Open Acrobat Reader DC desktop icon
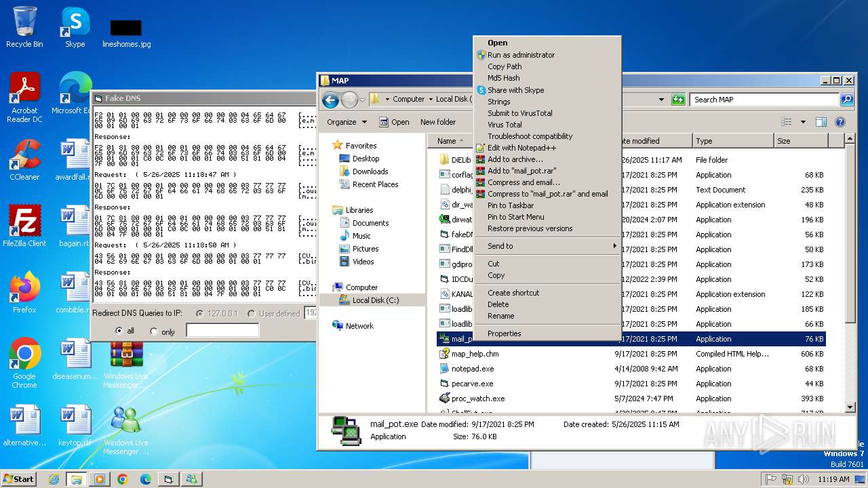Viewport: 868px width, 488px height. click(24, 98)
